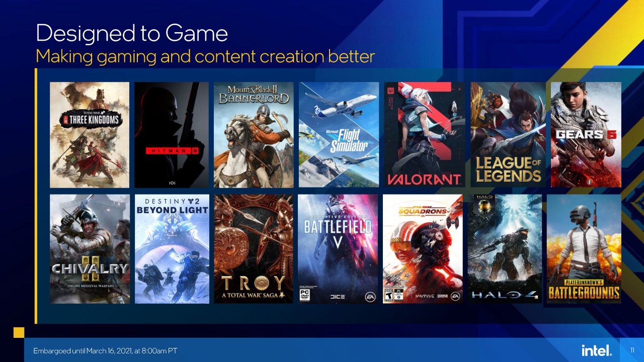Image resolution: width=644 pixels, height=362 pixels.
Task: Select the Hitman III cover art
Action: (x=172, y=135)
